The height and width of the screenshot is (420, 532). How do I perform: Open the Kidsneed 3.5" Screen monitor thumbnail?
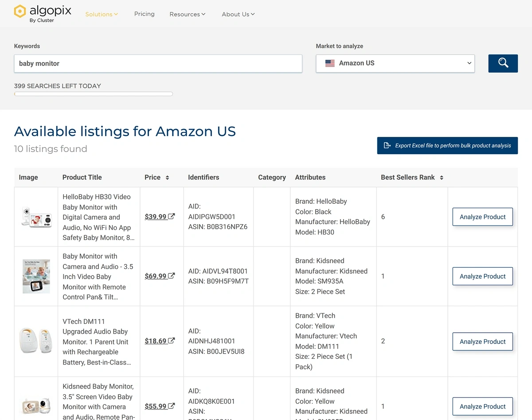[36, 406]
